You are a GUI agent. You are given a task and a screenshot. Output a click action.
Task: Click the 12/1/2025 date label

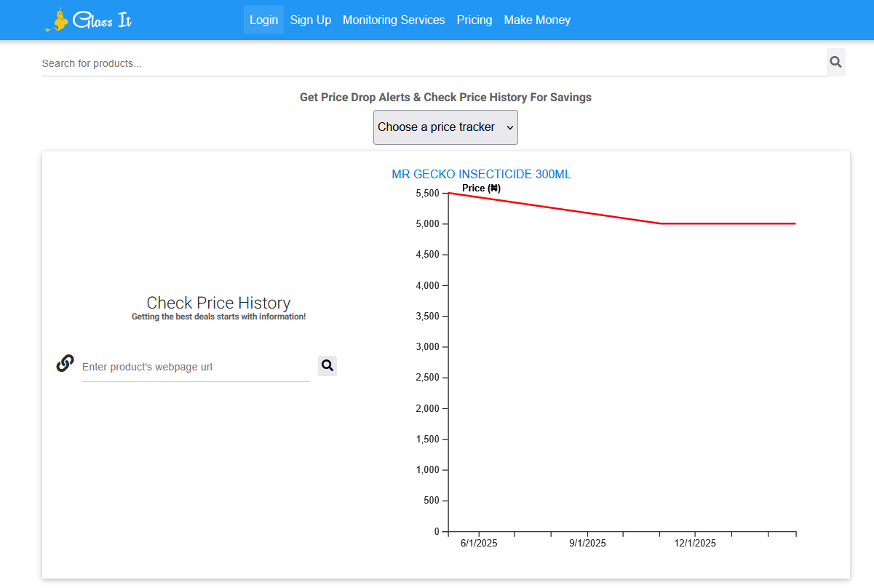pos(695,543)
